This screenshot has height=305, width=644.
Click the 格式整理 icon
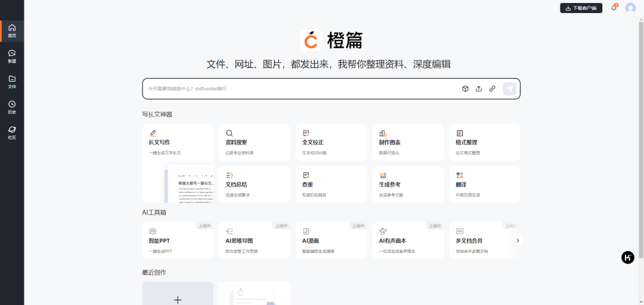click(460, 133)
